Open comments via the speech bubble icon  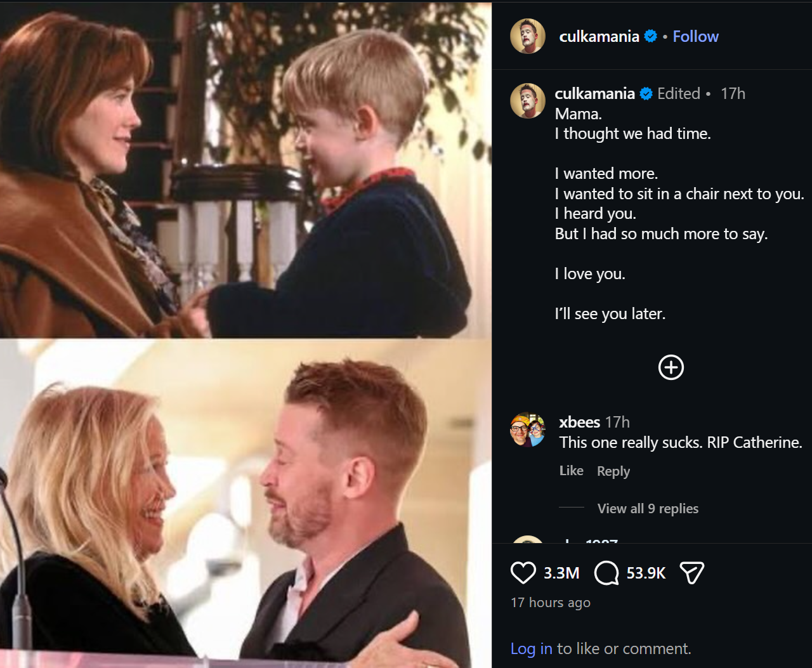pyautogui.click(x=606, y=573)
